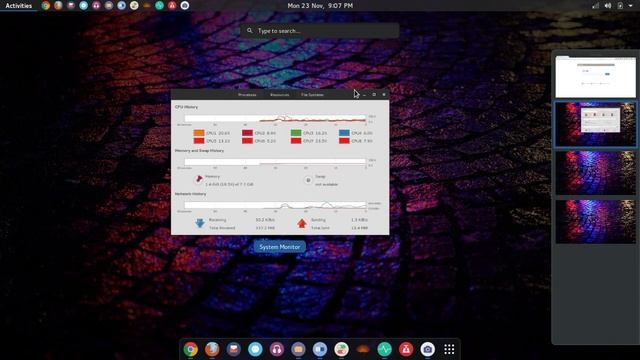Change the CPU5 red color swatch
Image resolution: width=640 pixels, height=360 pixels.
(199, 141)
